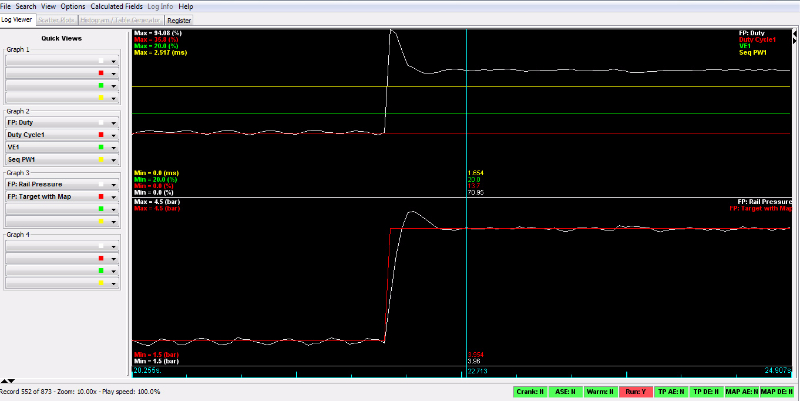Screen dimensions: 800x401
Task: Click the split-pane collapse arrows above status bar
Action: point(7,381)
